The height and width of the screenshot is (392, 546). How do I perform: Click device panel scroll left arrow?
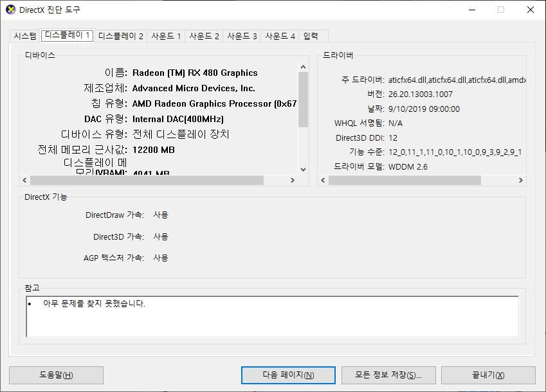point(24,180)
